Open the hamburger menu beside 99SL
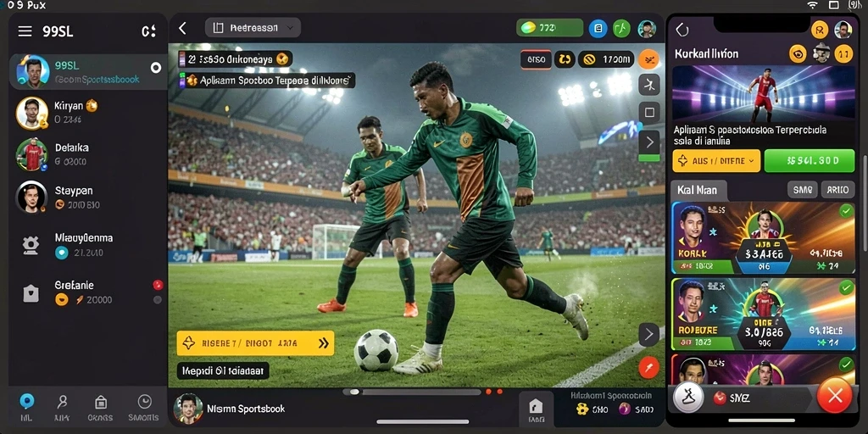This screenshot has width=868, height=434. click(x=25, y=31)
